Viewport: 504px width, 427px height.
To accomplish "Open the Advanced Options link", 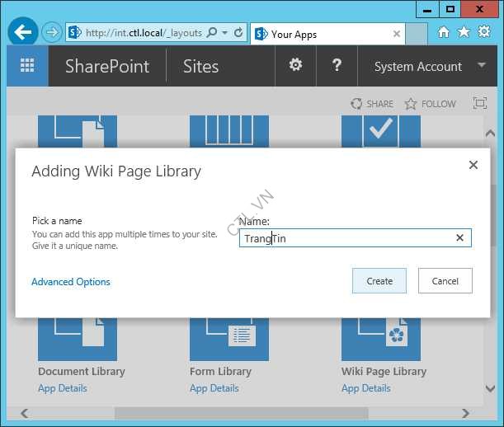I will click(71, 282).
